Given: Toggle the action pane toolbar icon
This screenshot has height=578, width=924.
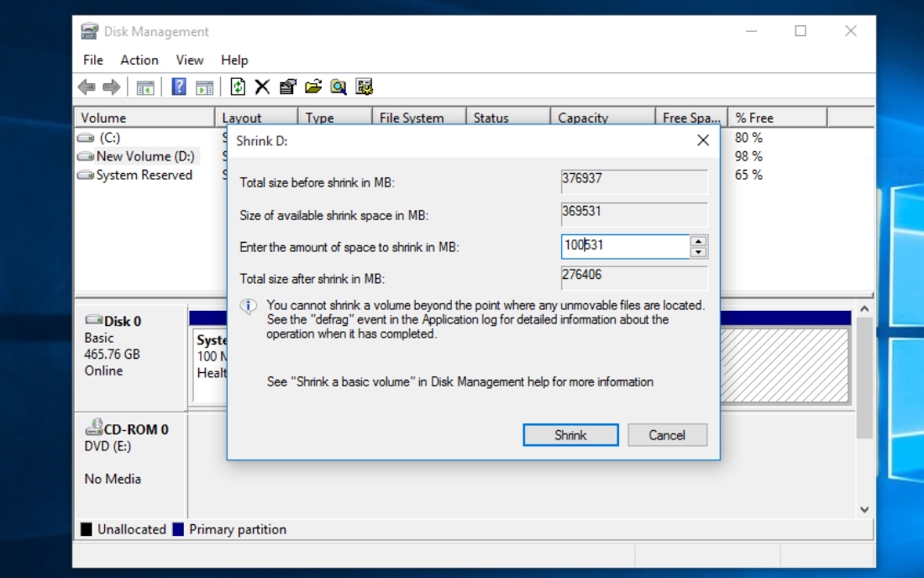Looking at the screenshot, I should point(204,87).
